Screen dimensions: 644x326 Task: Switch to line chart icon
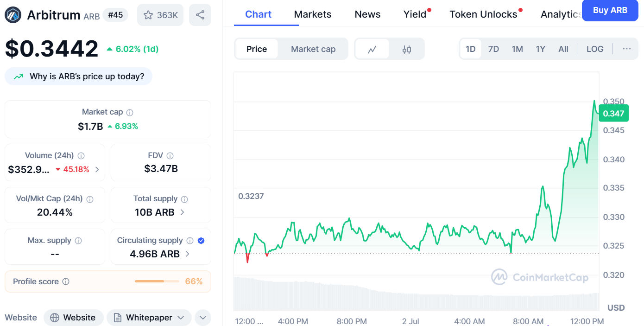pos(372,49)
